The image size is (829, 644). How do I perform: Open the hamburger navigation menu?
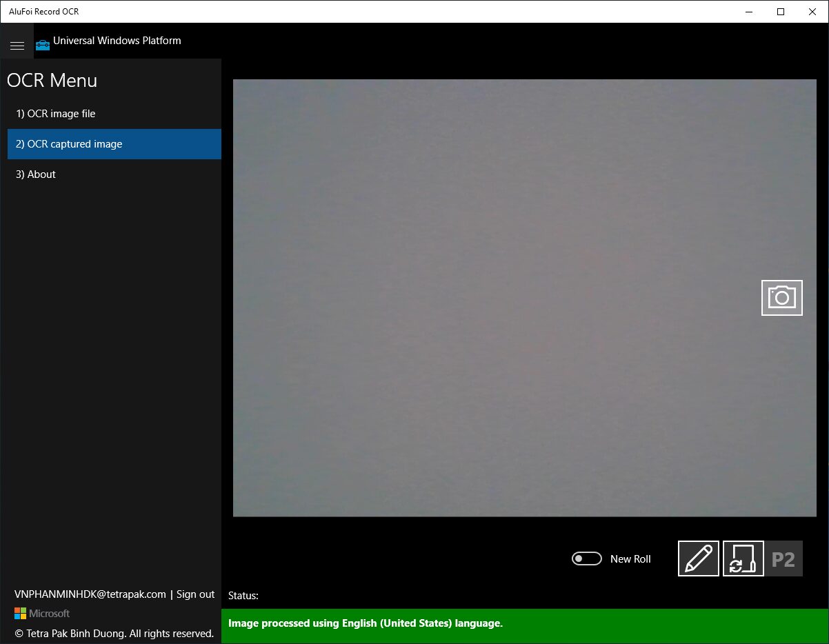(17, 46)
